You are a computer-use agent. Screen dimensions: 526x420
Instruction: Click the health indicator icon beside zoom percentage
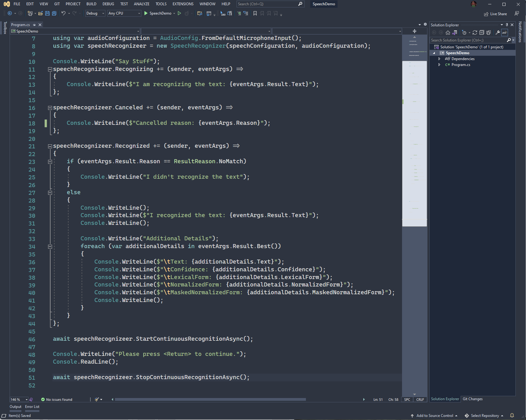click(x=31, y=400)
